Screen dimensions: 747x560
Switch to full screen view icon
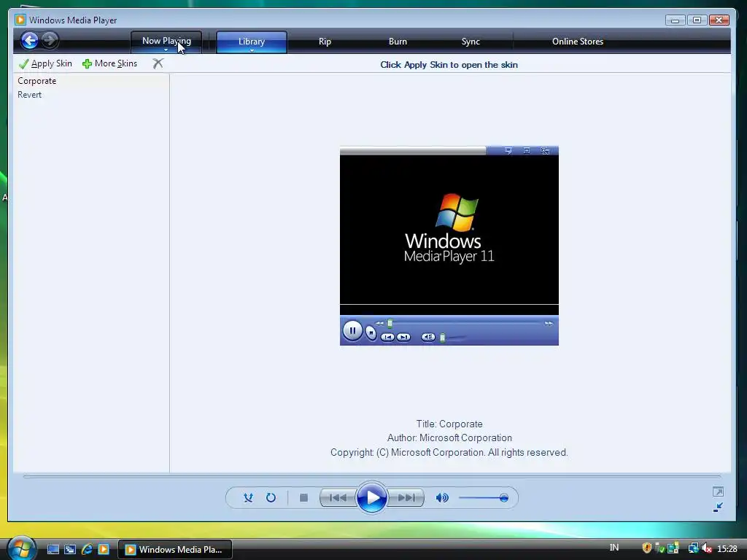718,492
